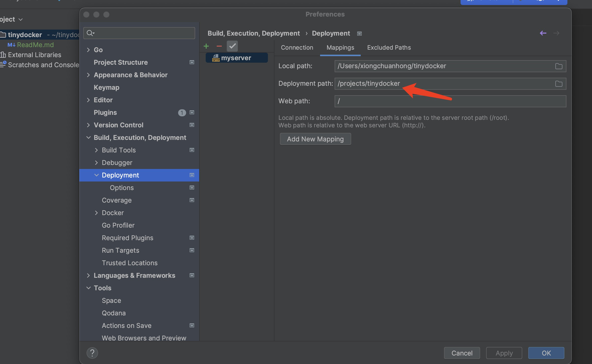The image size is (592, 364).
Task: Click the red minus remove server icon
Action: [219, 46]
